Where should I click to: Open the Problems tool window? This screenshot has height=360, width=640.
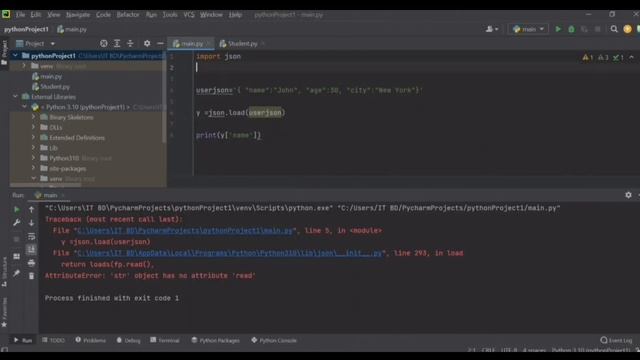90,340
